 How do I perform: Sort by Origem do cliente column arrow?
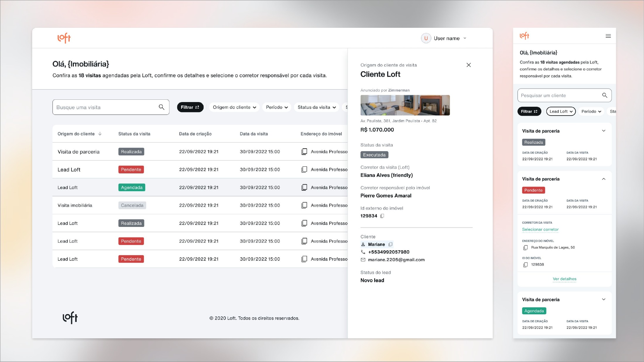(x=100, y=134)
